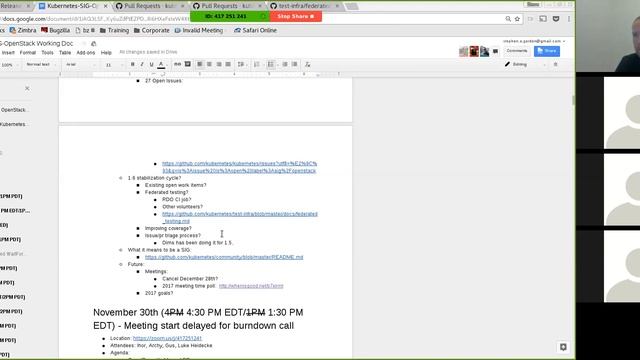Image resolution: width=640 pixels, height=360 pixels.
Task: Open the Normal text style dropdown
Action: pos(40,64)
